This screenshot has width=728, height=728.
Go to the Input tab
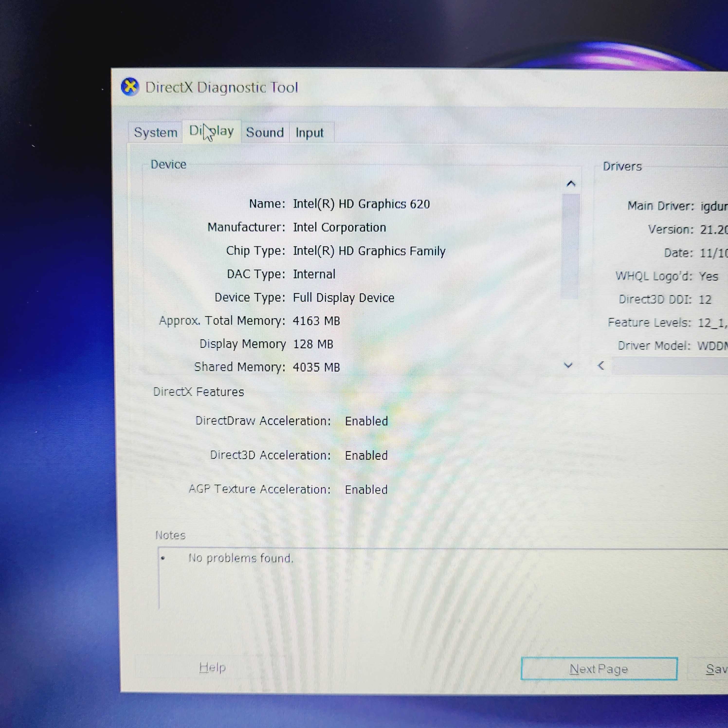(309, 133)
